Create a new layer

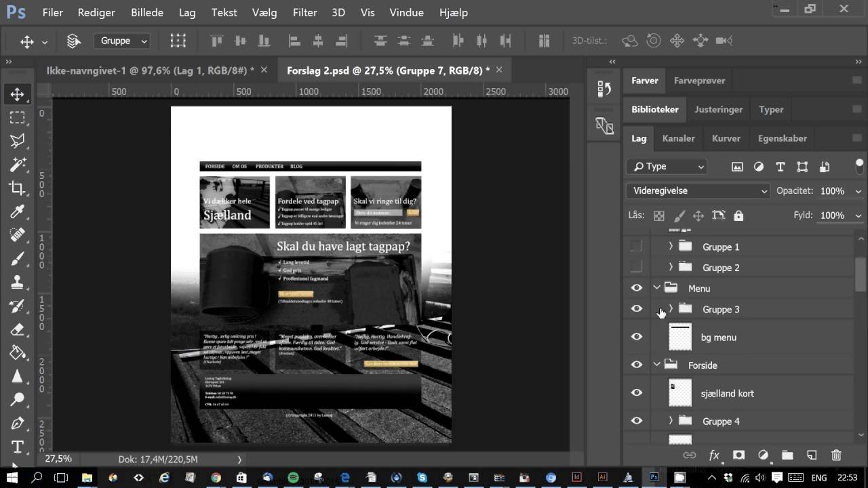(812, 455)
